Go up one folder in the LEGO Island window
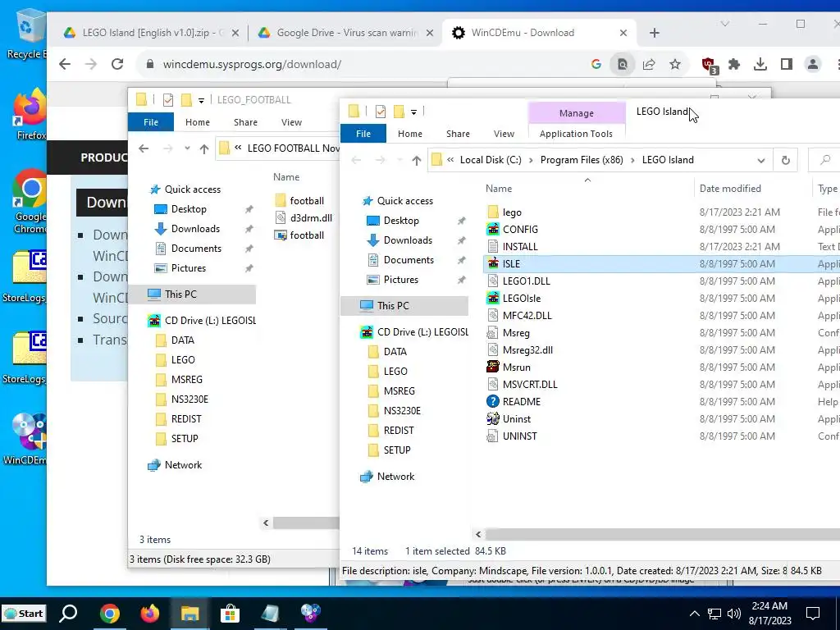The image size is (840, 630). tap(416, 160)
